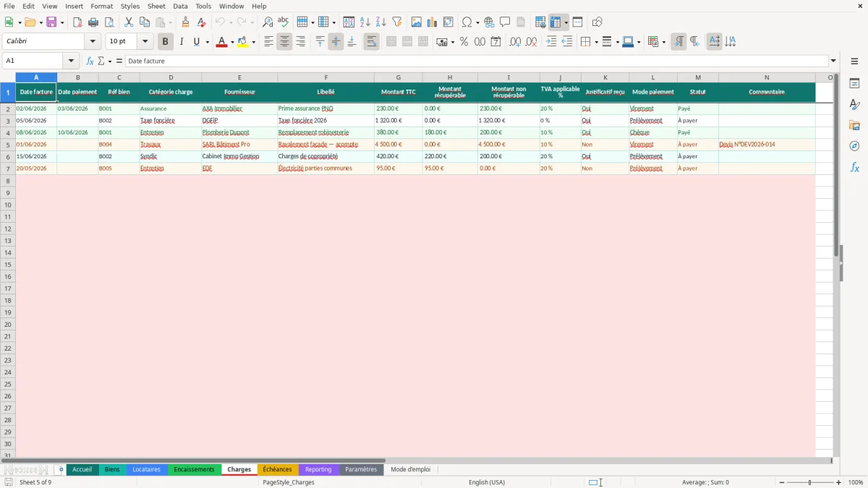This screenshot has width=868, height=488.
Task: Open the Export as PDF tool
Action: click(x=77, y=22)
